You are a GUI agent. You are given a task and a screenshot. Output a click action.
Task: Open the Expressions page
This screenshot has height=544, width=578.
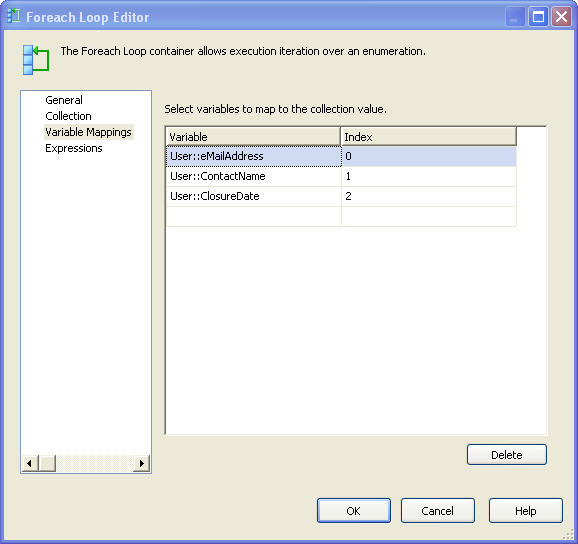tap(74, 148)
